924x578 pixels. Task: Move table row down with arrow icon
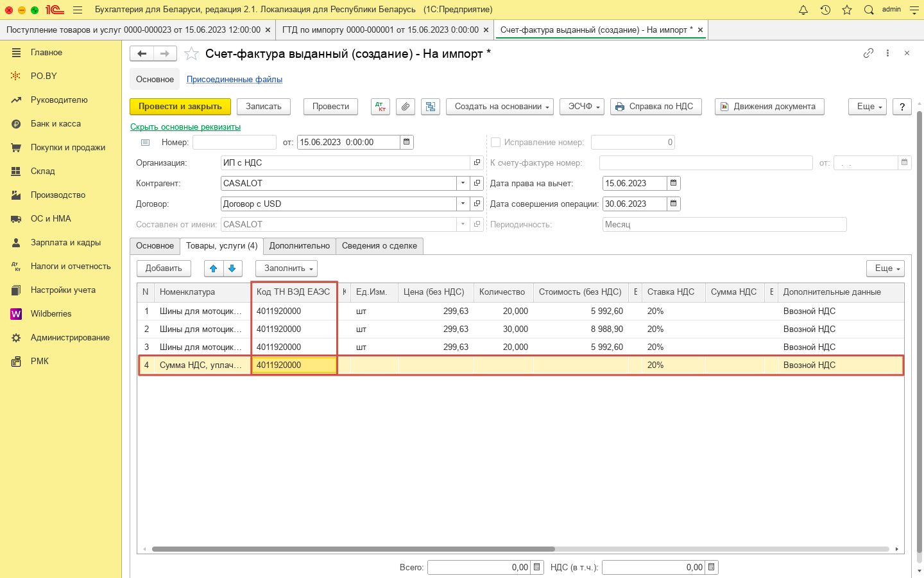[x=232, y=268]
